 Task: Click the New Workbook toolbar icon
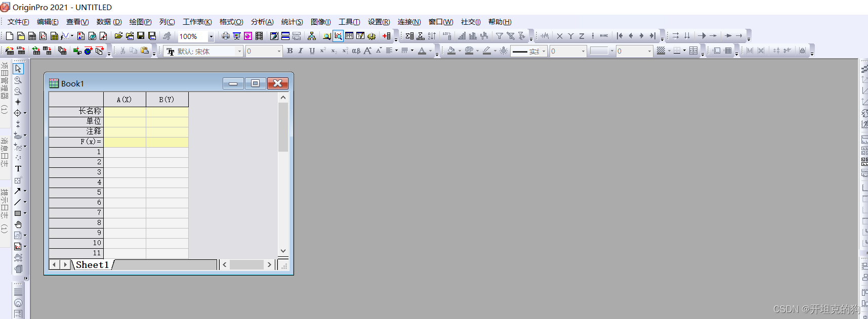[x=32, y=36]
